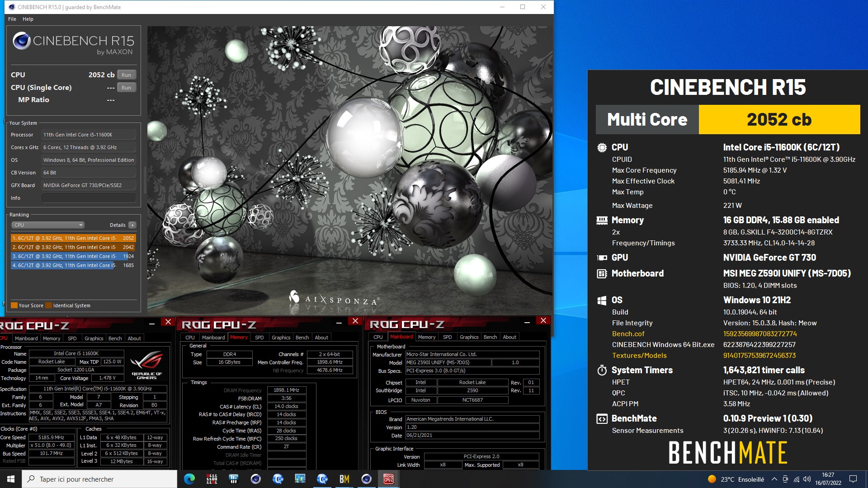Select the ranking entry scoring 1685
This screenshot has height=488, width=868.
(73, 265)
